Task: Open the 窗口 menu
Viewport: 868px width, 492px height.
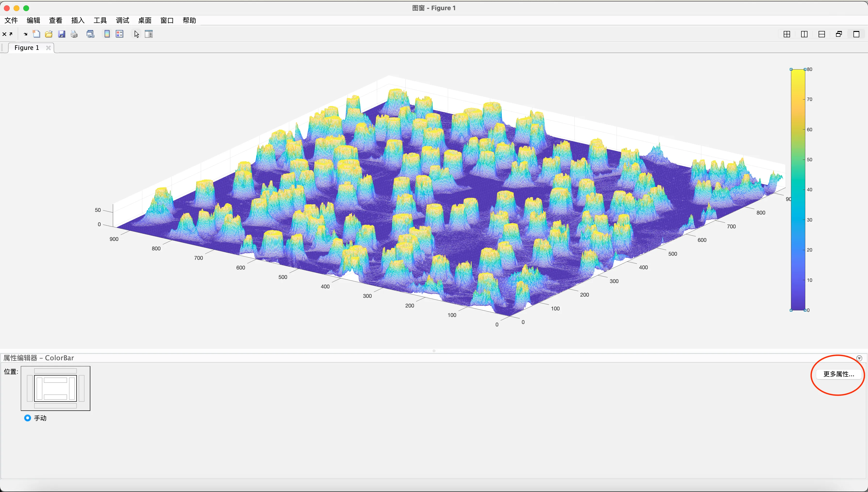Action: point(167,20)
